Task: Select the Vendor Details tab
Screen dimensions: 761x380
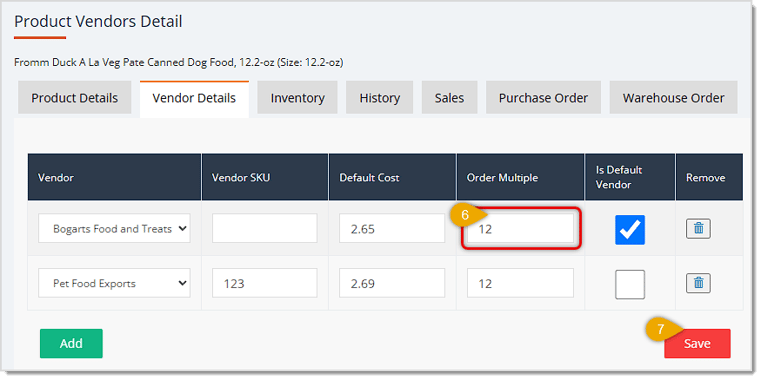Action: [x=194, y=99]
